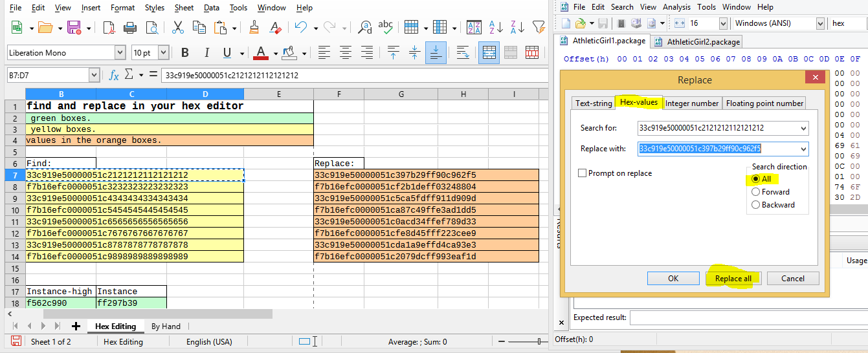Toggle Underline formatting

[x=227, y=53]
